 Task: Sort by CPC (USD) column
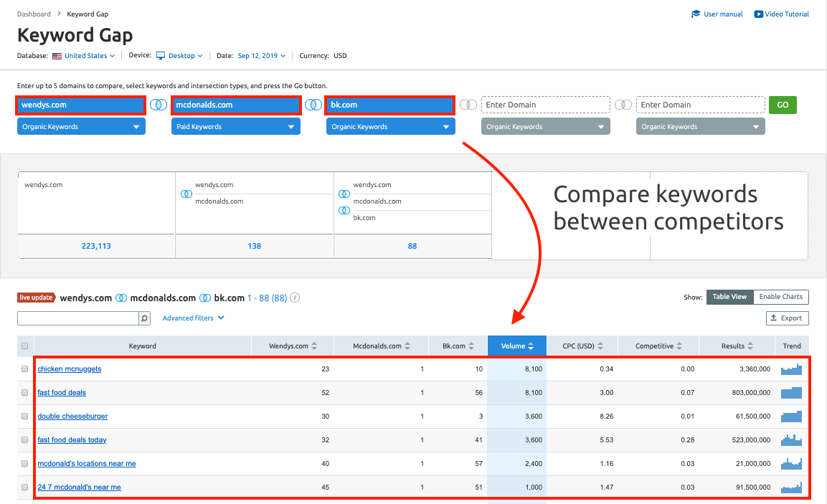point(582,346)
